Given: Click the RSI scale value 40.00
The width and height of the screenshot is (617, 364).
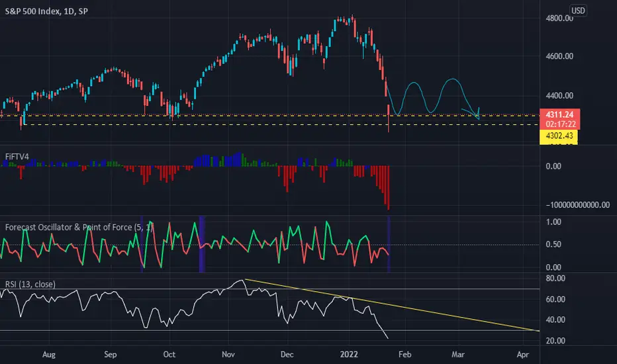Looking at the screenshot, I should 555,320.
